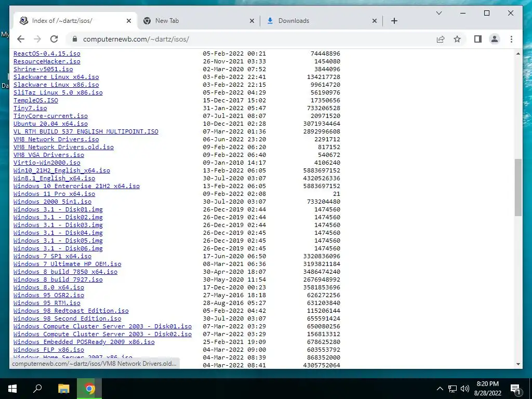Download Windows 3.1 - Disk04.img
The width and height of the screenshot is (532, 399).
[58, 233]
